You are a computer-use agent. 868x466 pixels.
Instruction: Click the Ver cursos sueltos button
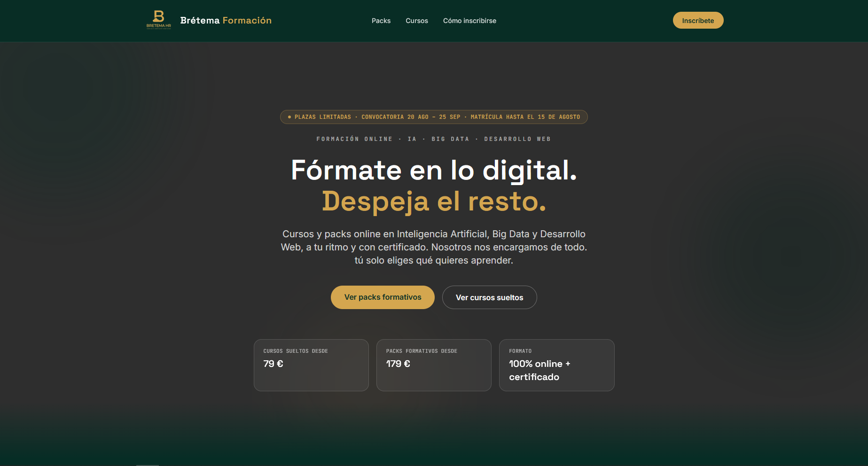pyautogui.click(x=489, y=297)
